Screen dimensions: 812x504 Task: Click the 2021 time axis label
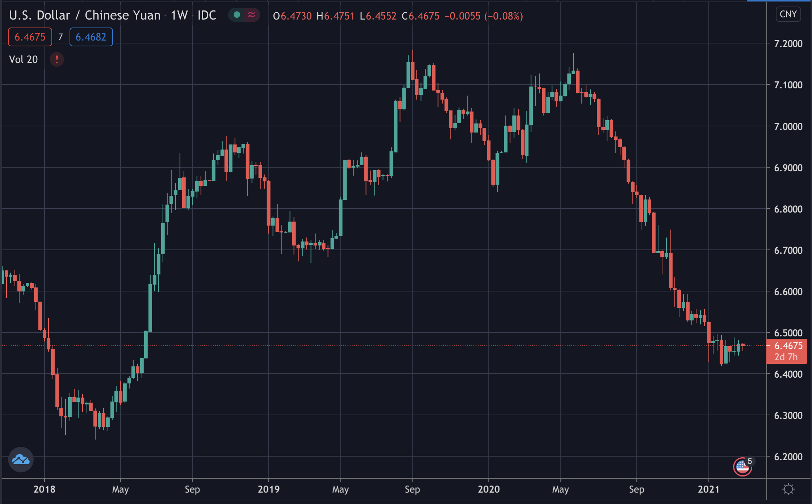tap(709, 489)
